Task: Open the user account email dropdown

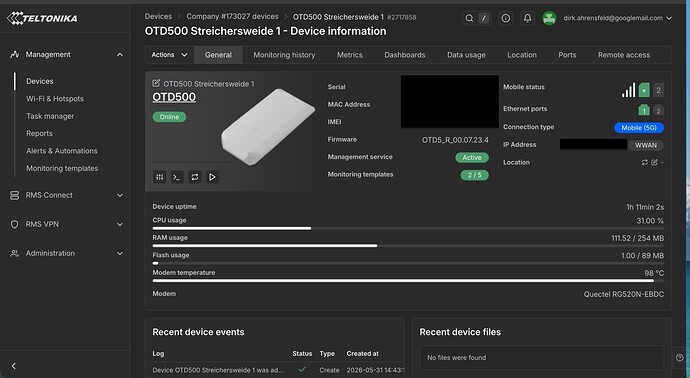Action: coord(617,18)
